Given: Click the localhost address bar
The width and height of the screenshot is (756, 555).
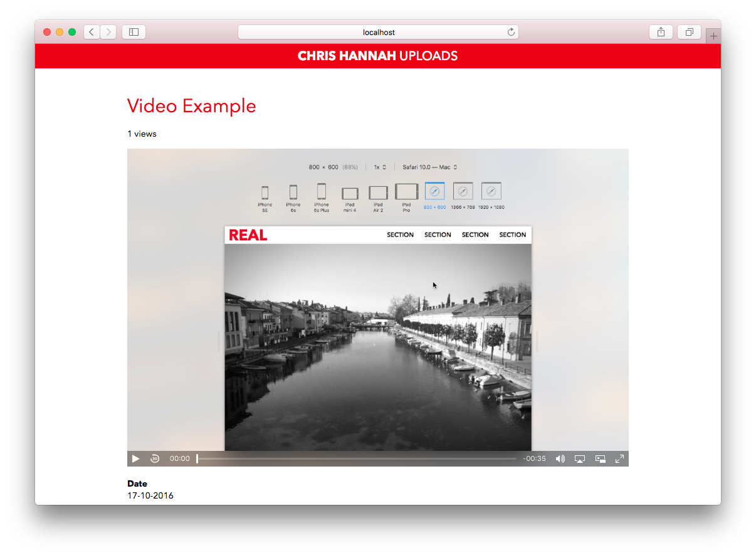Looking at the screenshot, I should [379, 32].
